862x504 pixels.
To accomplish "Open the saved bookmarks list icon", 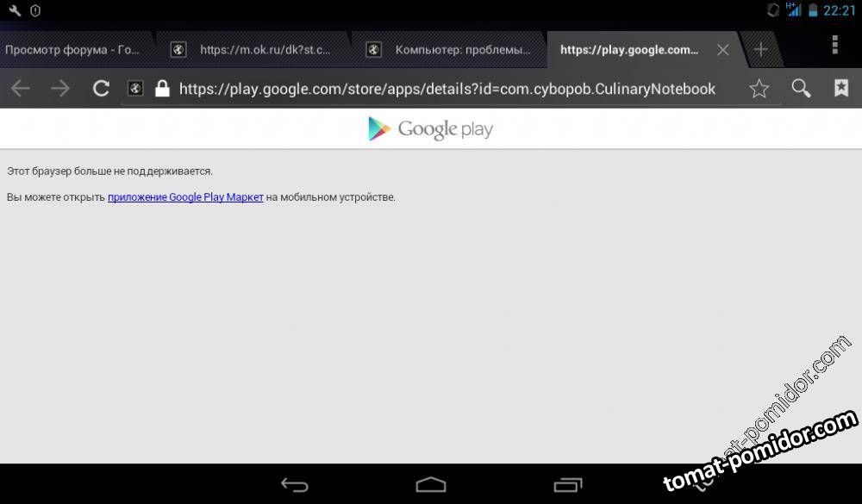I will [840, 89].
